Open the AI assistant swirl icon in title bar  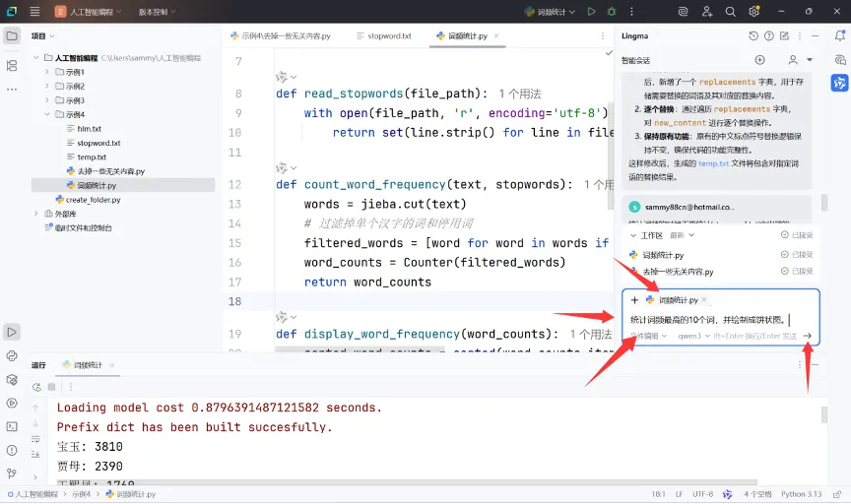[684, 12]
